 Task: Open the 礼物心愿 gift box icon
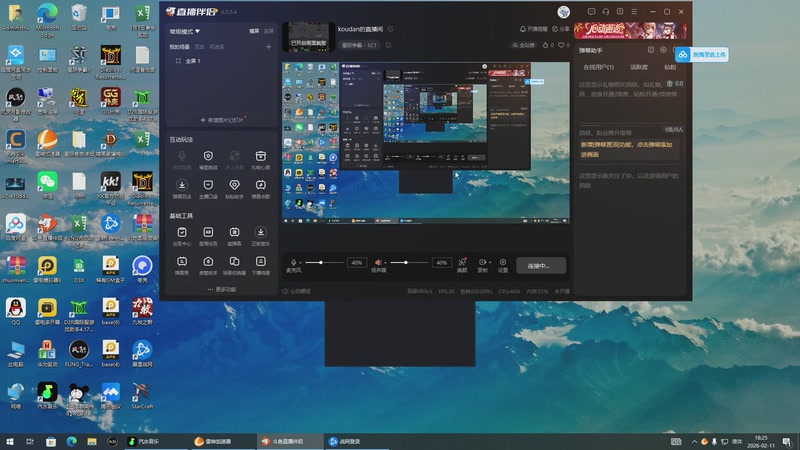(x=261, y=156)
